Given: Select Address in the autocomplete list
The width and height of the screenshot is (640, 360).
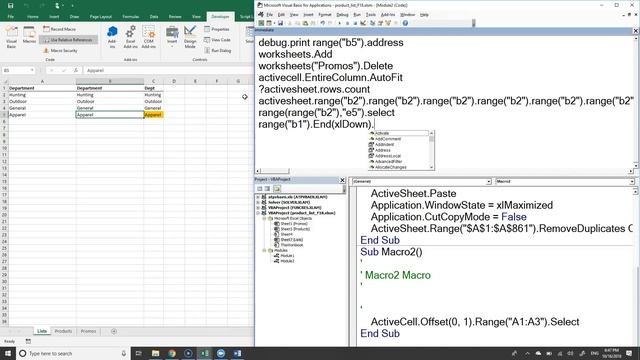Looking at the screenshot, I should click(x=399, y=150).
